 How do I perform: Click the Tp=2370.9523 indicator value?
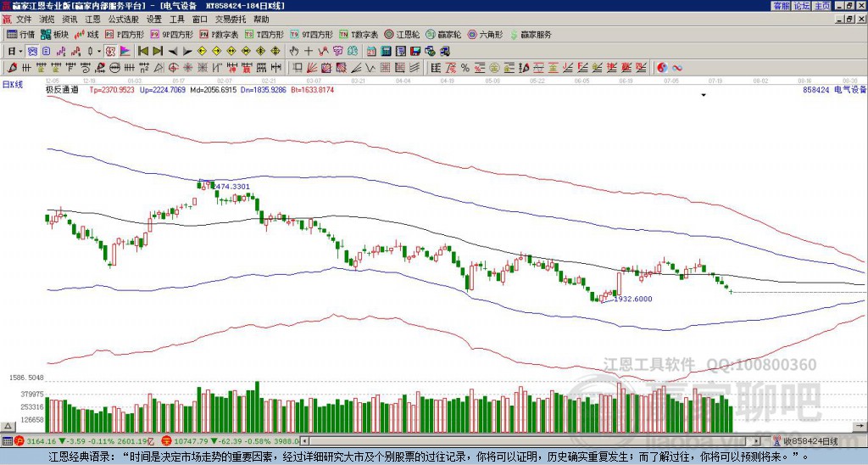[x=112, y=89]
